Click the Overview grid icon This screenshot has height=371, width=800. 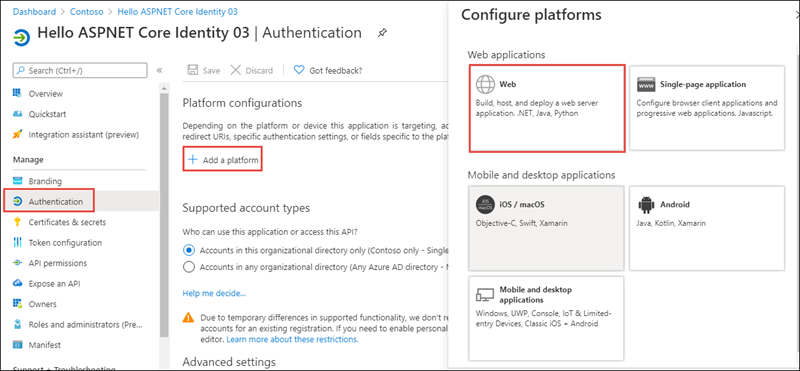pos(18,93)
